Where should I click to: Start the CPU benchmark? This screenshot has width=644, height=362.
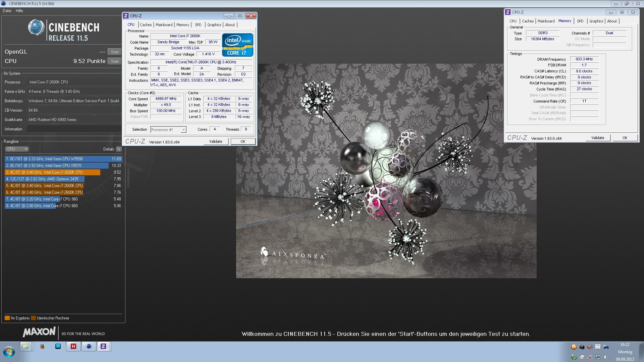[114, 61]
